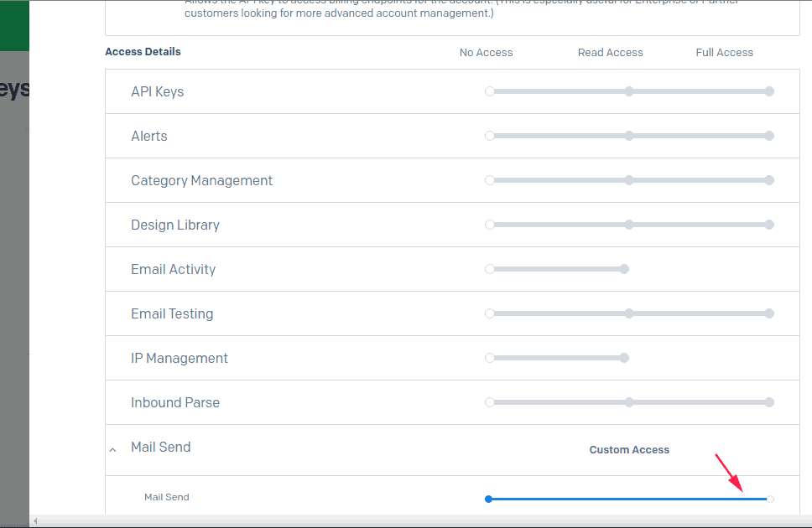The height and width of the screenshot is (528, 812).
Task: Set Design Library to Read Access
Action: pyautogui.click(x=628, y=225)
